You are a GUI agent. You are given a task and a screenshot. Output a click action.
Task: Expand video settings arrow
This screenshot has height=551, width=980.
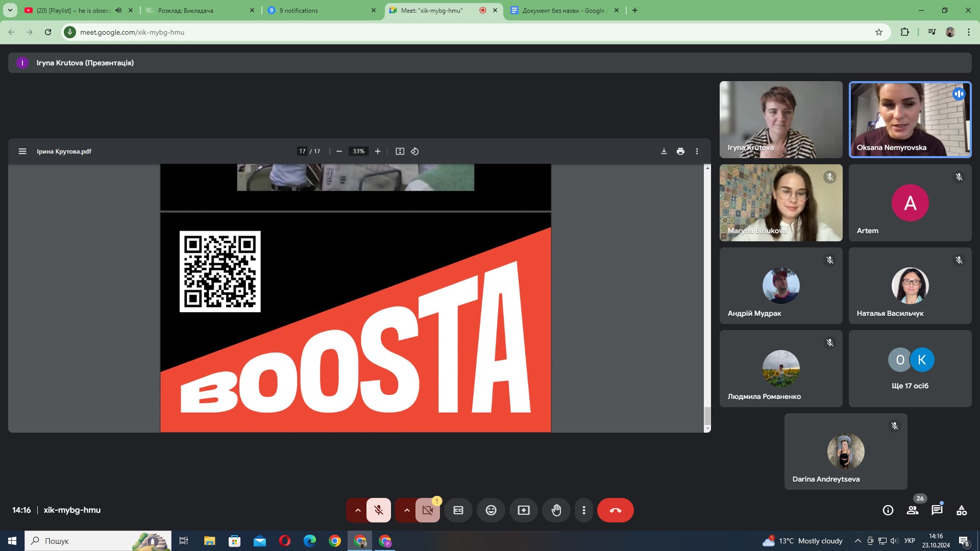coord(407,510)
